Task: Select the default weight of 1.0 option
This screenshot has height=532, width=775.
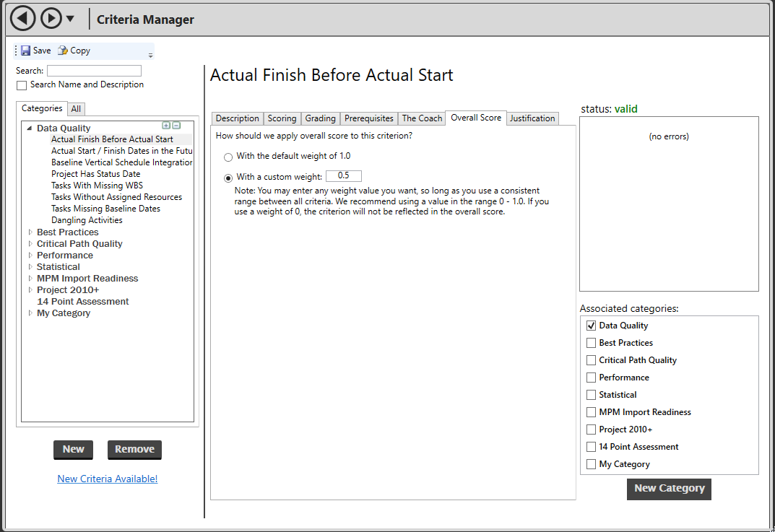Action: 229,157
